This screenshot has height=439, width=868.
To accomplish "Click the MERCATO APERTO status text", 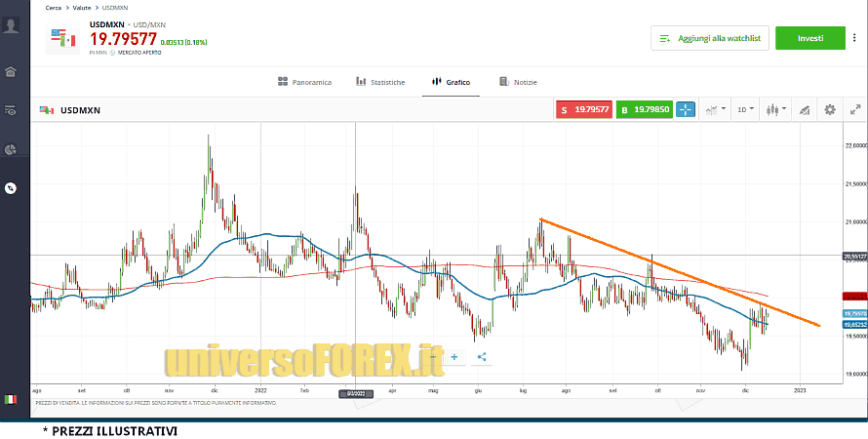I will click(x=139, y=53).
